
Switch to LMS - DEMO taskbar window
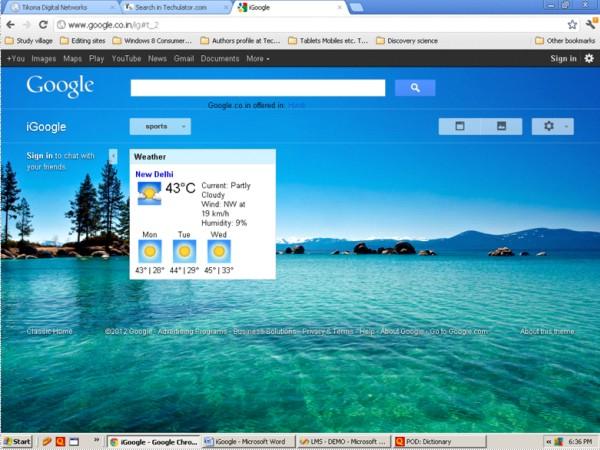(344, 442)
